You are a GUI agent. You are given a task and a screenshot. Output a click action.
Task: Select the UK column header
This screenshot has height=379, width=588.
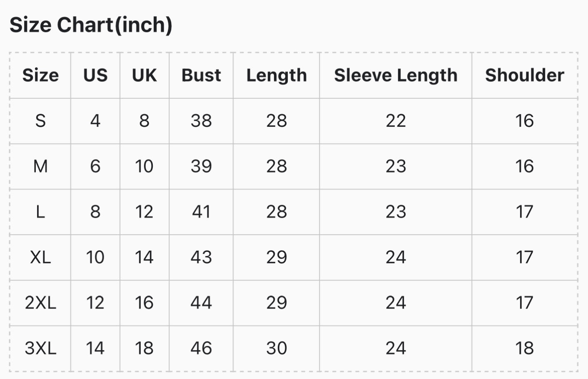point(145,75)
